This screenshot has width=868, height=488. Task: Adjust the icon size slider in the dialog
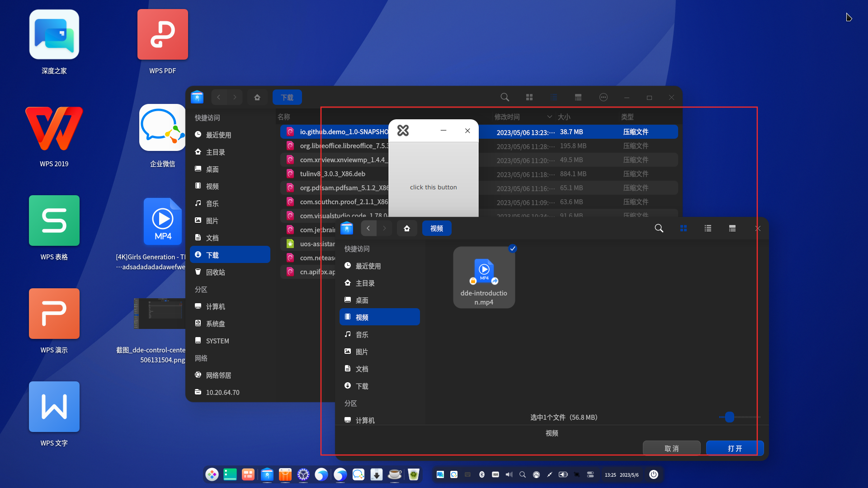coord(728,417)
